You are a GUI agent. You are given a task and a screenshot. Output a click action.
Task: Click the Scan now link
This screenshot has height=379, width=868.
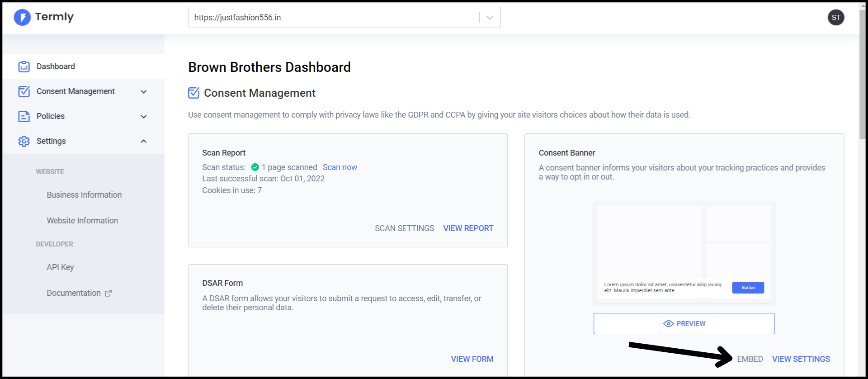(x=340, y=167)
